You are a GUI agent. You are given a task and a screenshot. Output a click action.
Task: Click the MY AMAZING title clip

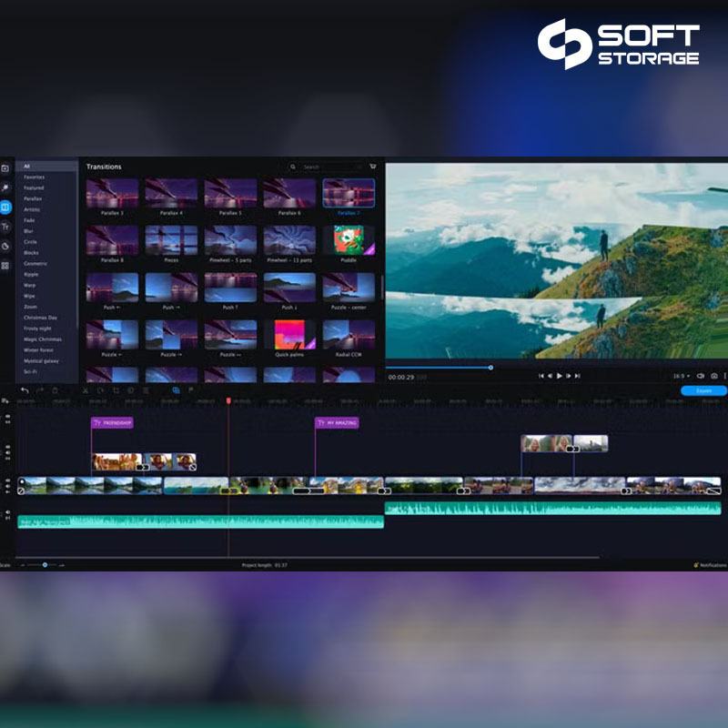[337, 423]
